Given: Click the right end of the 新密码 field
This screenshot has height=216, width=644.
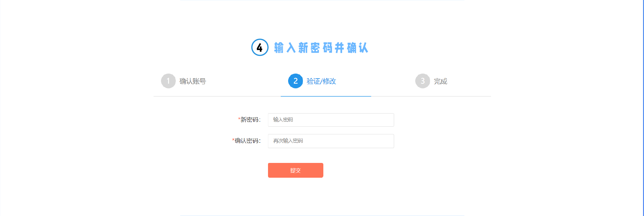Looking at the screenshot, I should [389, 120].
